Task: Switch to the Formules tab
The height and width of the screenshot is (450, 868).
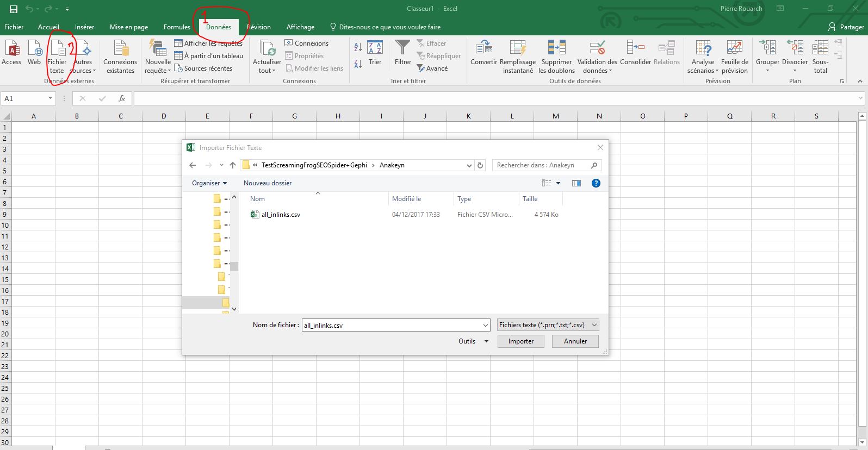Action: pyautogui.click(x=177, y=27)
